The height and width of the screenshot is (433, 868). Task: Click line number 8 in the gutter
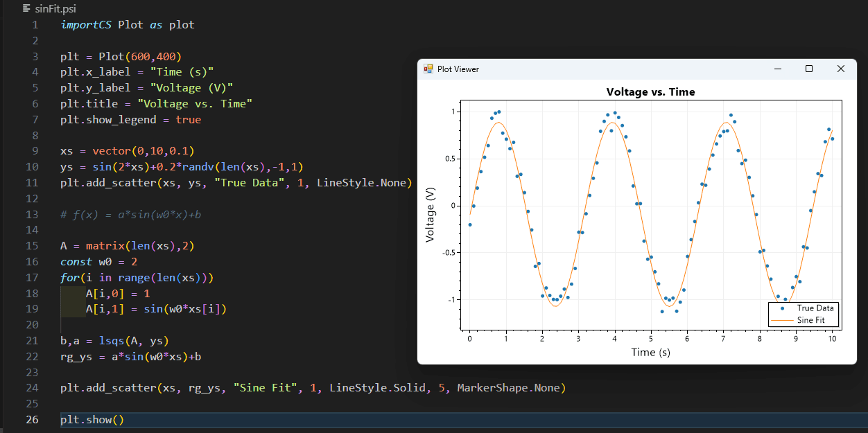(35, 135)
